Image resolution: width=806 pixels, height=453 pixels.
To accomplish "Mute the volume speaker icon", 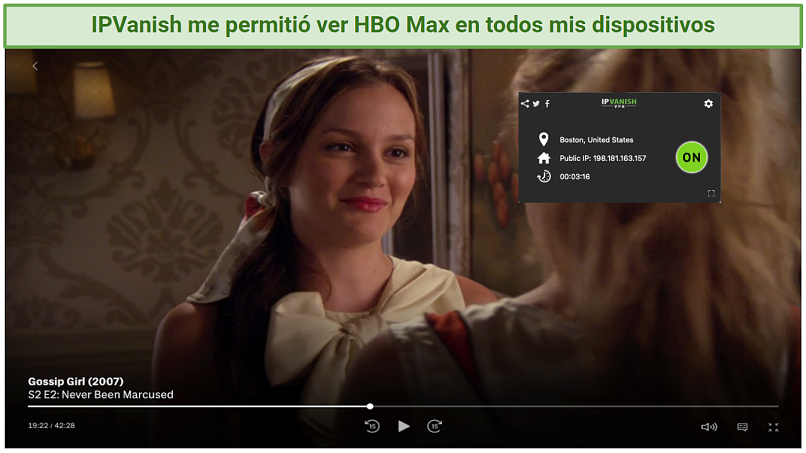I will pos(709,427).
